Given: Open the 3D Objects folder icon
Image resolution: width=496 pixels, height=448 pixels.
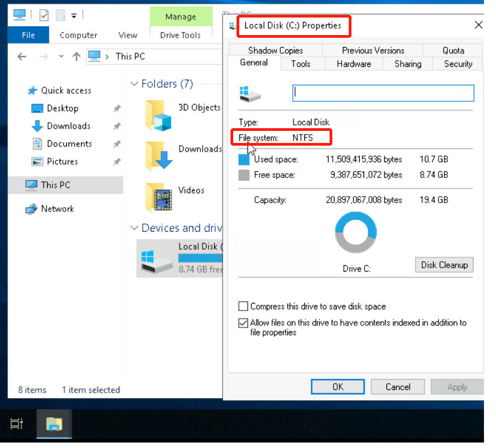Looking at the screenshot, I should click(158, 114).
